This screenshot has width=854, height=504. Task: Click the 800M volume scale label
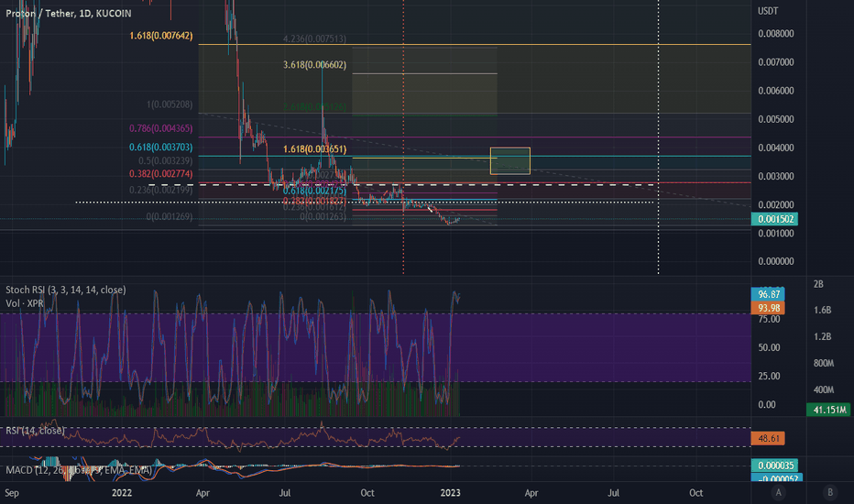824,363
